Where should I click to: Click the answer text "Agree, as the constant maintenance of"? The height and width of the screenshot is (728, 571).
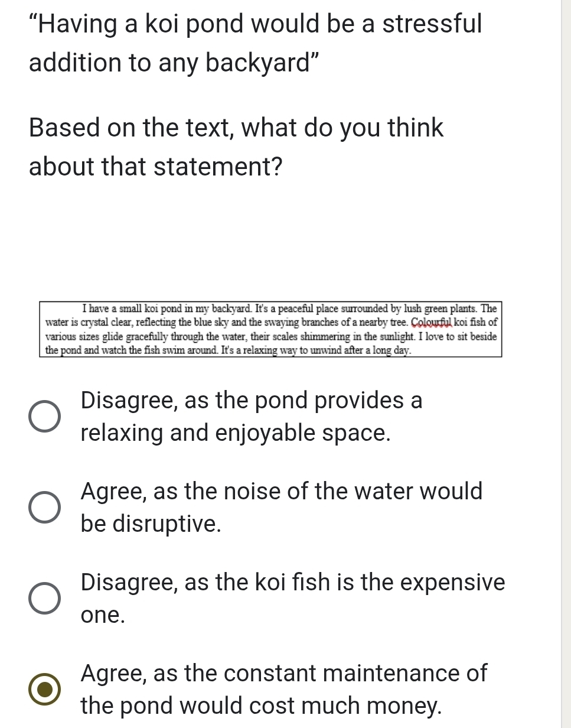point(284,673)
